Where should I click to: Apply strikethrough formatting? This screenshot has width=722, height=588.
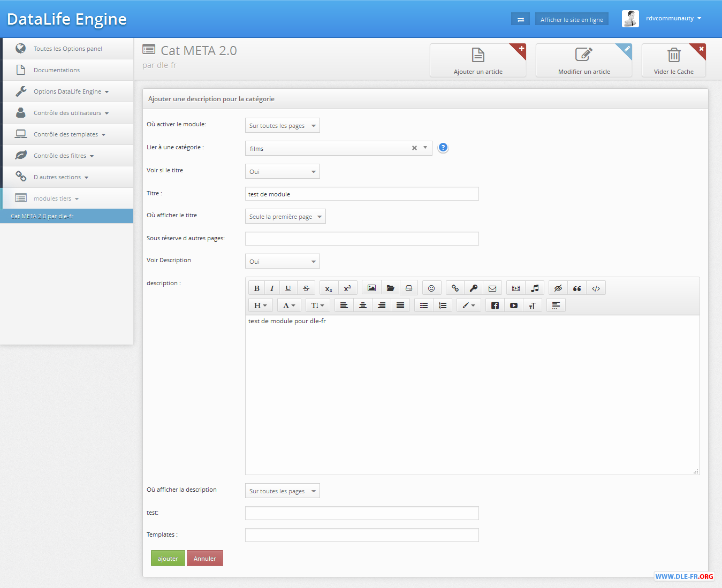click(x=306, y=288)
